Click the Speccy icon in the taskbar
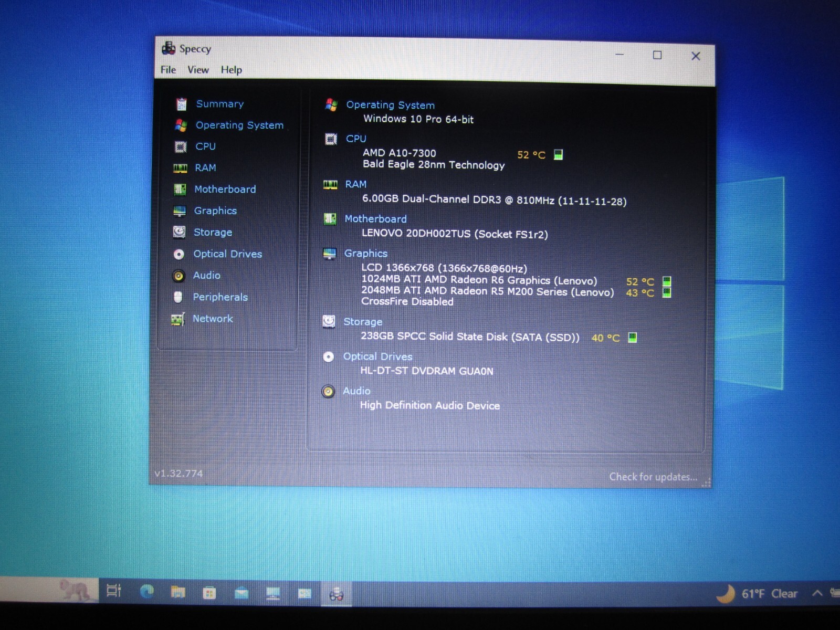840x630 pixels. click(x=336, y=594)
